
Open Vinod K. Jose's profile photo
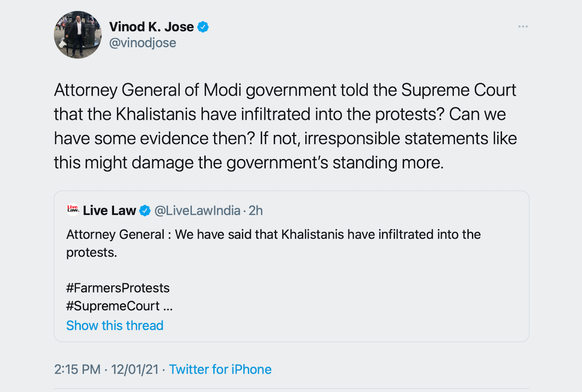(78, 35)
